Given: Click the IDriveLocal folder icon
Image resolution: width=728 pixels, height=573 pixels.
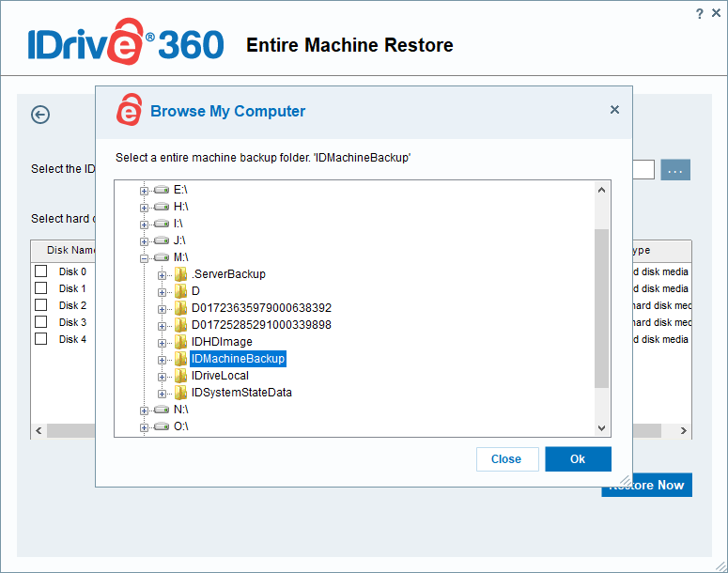Looking at the screenshot, I should [x=180, y=376].
